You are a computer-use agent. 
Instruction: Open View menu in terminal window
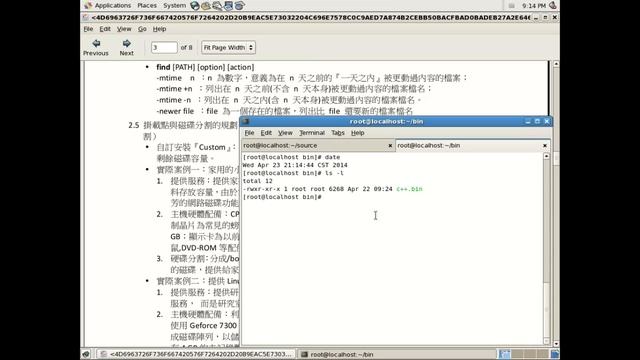point(285,133)
